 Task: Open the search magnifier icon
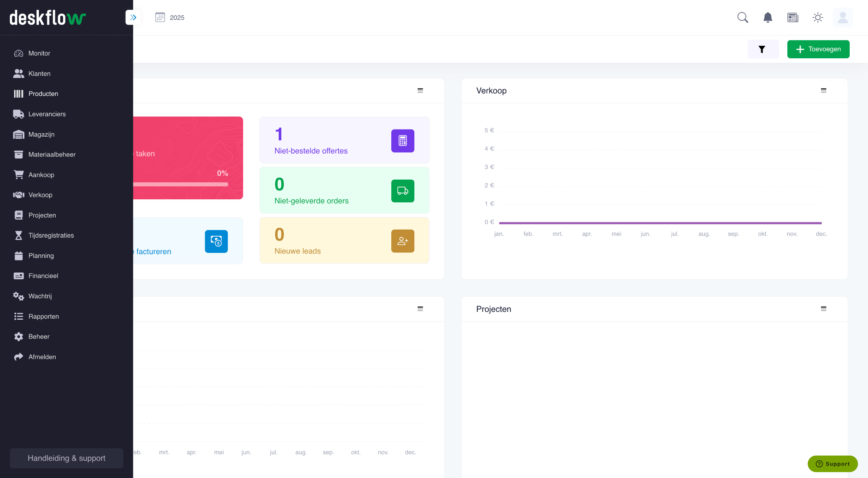pyautogui.click(x=743, y=17)
